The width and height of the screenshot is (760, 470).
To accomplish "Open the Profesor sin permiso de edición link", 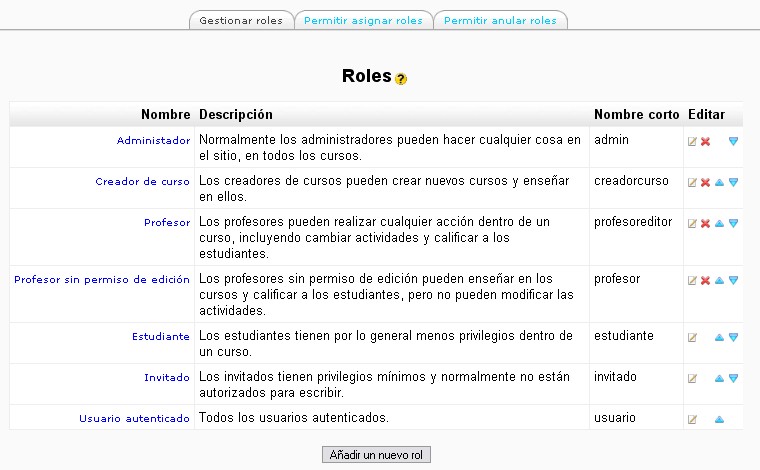I will click(x=102, y=280).
